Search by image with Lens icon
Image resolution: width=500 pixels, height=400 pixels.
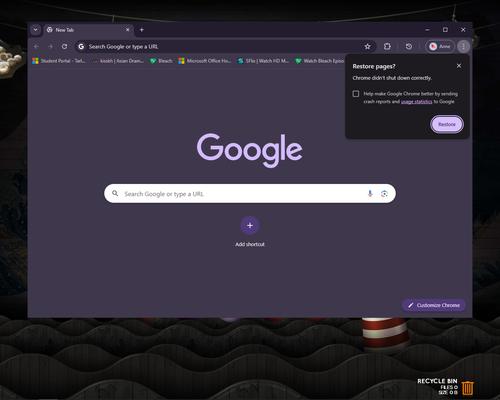point(384,194)
